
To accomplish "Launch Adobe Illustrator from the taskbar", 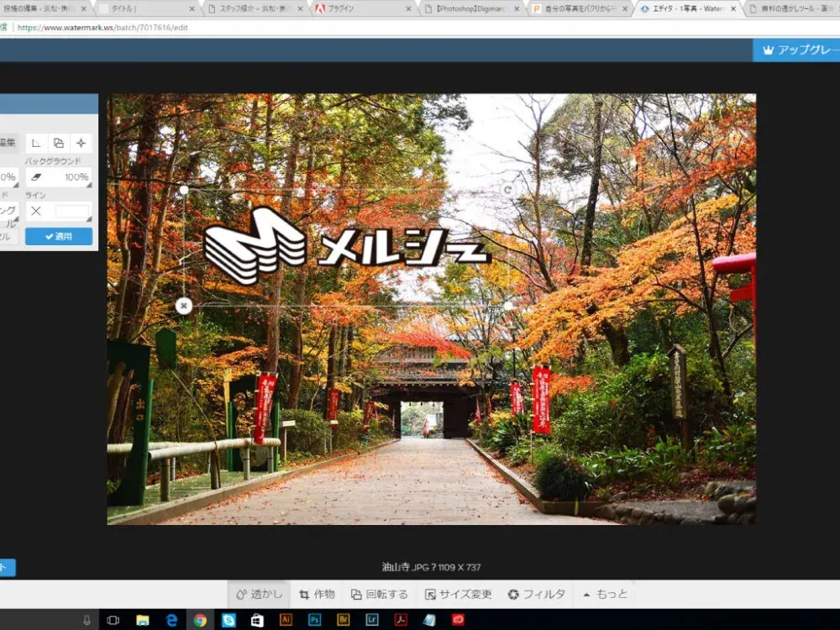I will click(x=286, y=620).
